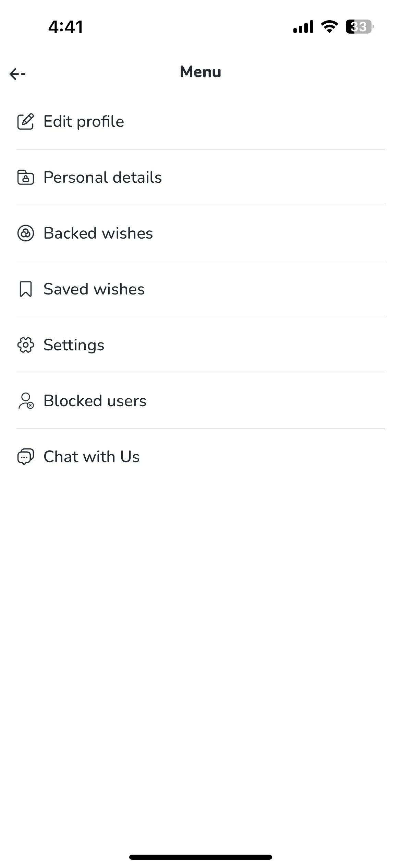Click the Settings gear icon
Image resolution: width=401 pixels, height=868 pixels.
coord(26,345)
